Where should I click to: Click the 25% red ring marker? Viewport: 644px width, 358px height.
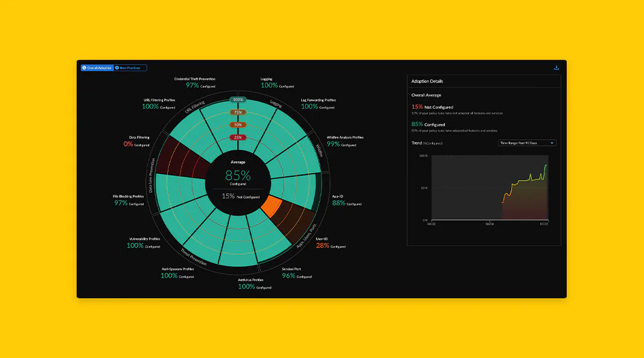pyautogui.click(x=238, y=137)
